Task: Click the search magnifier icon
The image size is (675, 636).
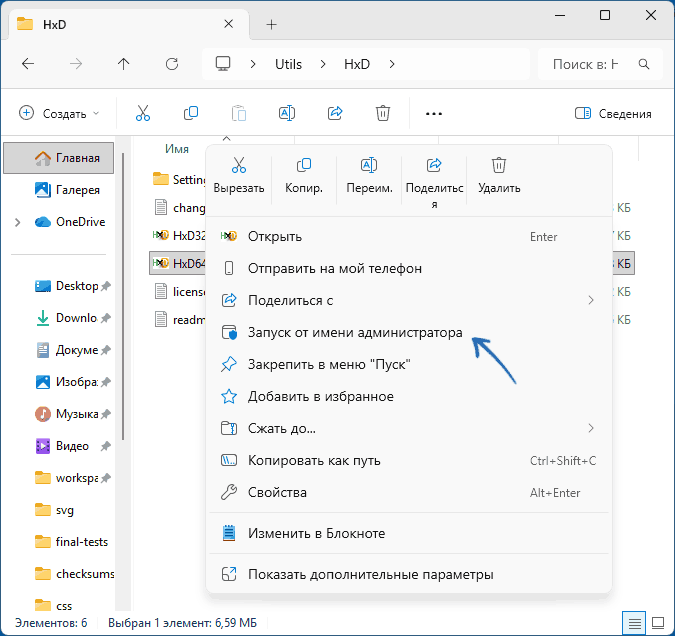Action: (x=644, y=64)
